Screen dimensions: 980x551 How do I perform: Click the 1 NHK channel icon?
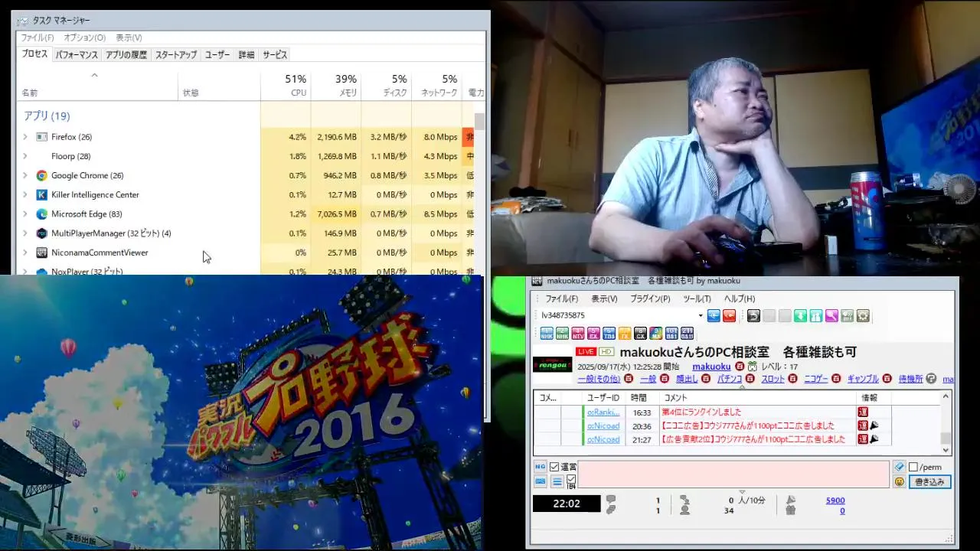pos(547,334)
